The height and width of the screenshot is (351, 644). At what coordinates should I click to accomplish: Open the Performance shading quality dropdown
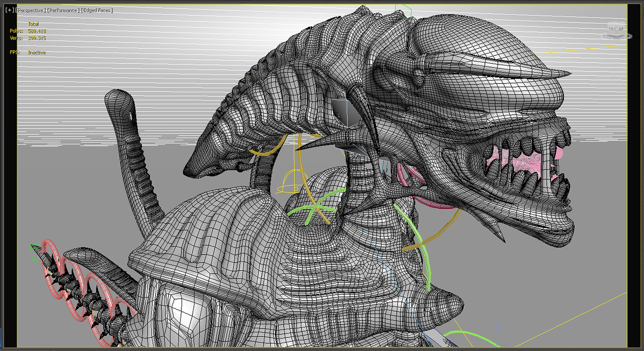63,10
